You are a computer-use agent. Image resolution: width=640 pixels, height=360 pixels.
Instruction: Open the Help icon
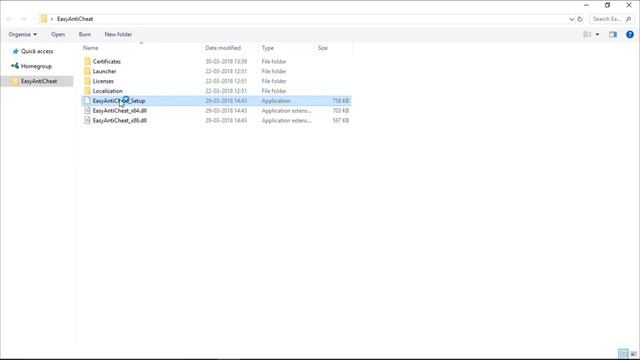pos(630,34)
